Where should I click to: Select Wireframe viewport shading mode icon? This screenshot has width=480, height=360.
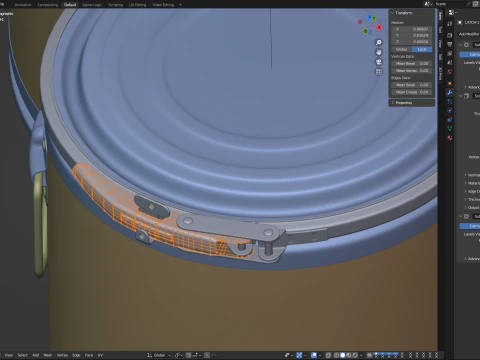(x=336, y=355)
